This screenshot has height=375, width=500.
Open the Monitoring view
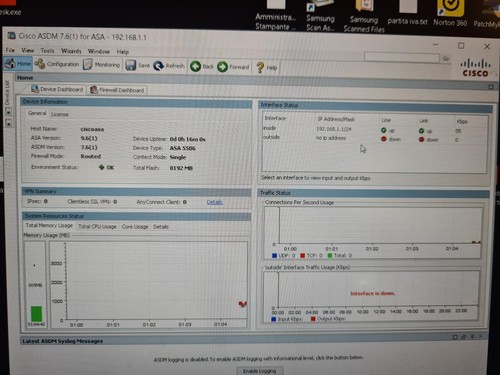(102, 65)
